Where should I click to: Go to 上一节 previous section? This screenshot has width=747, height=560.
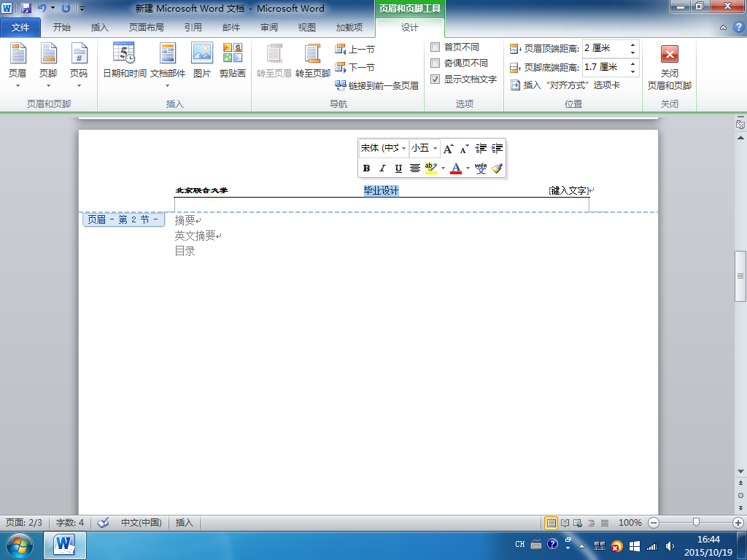pos(355,49)
